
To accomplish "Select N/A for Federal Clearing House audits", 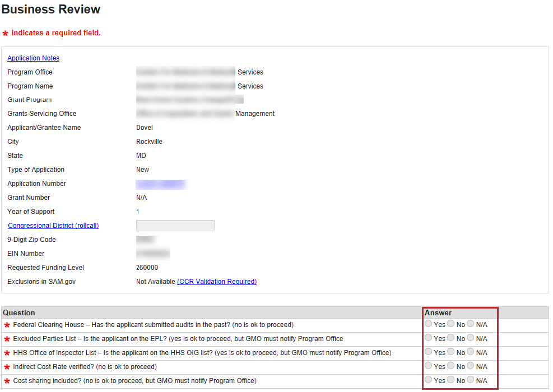I will [471, 324].
